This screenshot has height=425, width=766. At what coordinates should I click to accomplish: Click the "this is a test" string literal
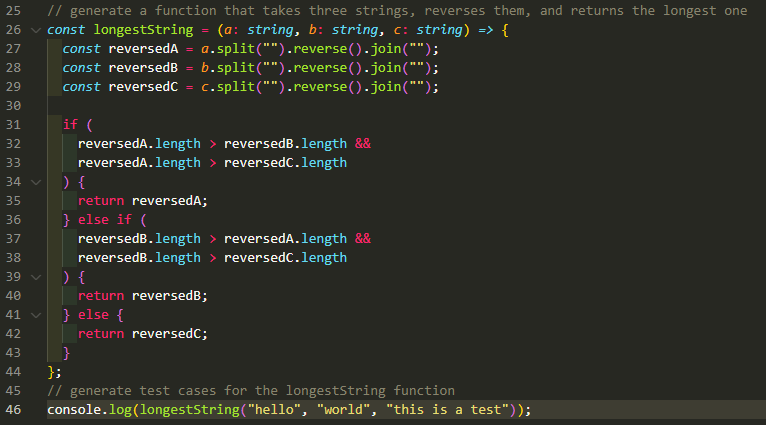(447, 409)
